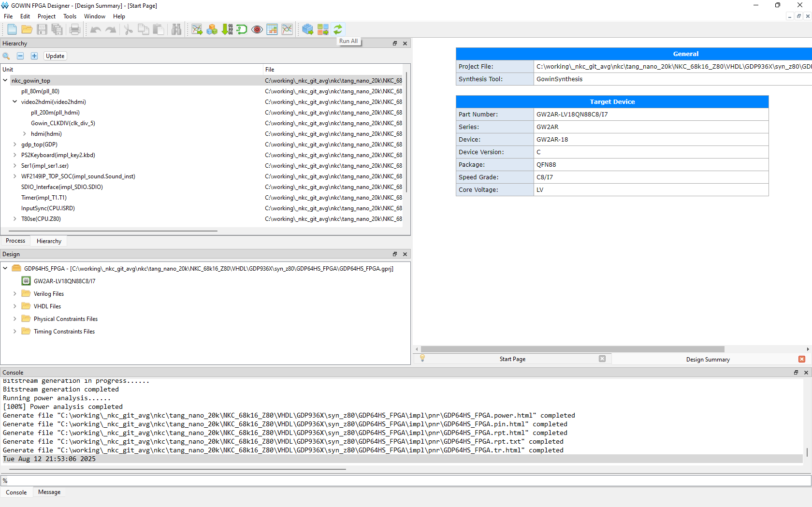812x507 pixels.
Task: Select the Start Page tab
Action: (512, 359)
